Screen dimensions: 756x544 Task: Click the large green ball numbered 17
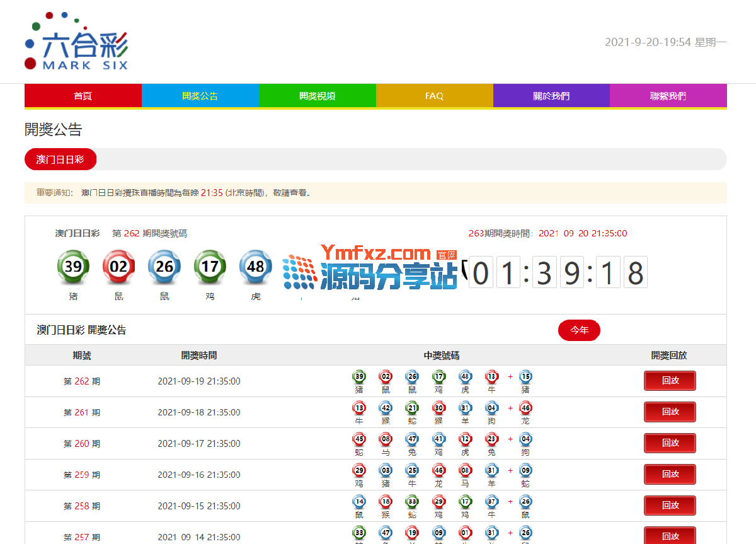coord(210,267)
